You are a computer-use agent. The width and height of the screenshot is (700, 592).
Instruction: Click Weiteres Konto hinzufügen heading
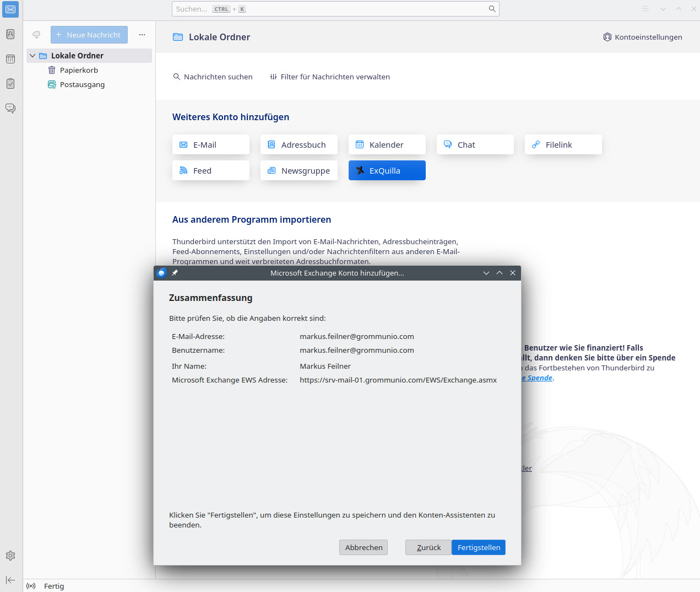point(231,117)
